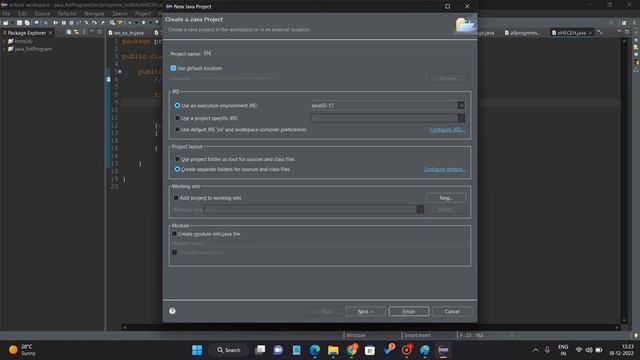Click Java_fstProgram project in Package Explorer
This screenshot has height=360, width=640.
tap(33, 49)
